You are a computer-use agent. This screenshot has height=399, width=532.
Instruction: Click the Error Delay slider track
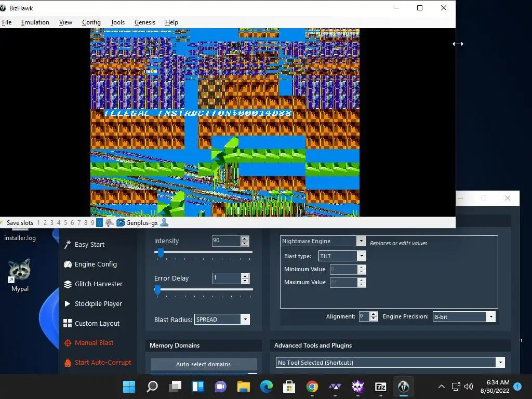pos(204,289)
